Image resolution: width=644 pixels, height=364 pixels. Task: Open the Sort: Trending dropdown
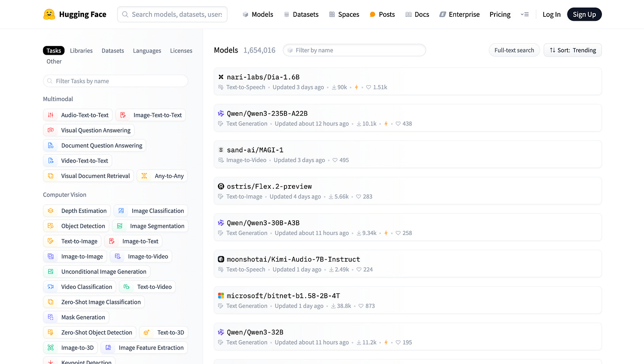[x=573, y=50]
